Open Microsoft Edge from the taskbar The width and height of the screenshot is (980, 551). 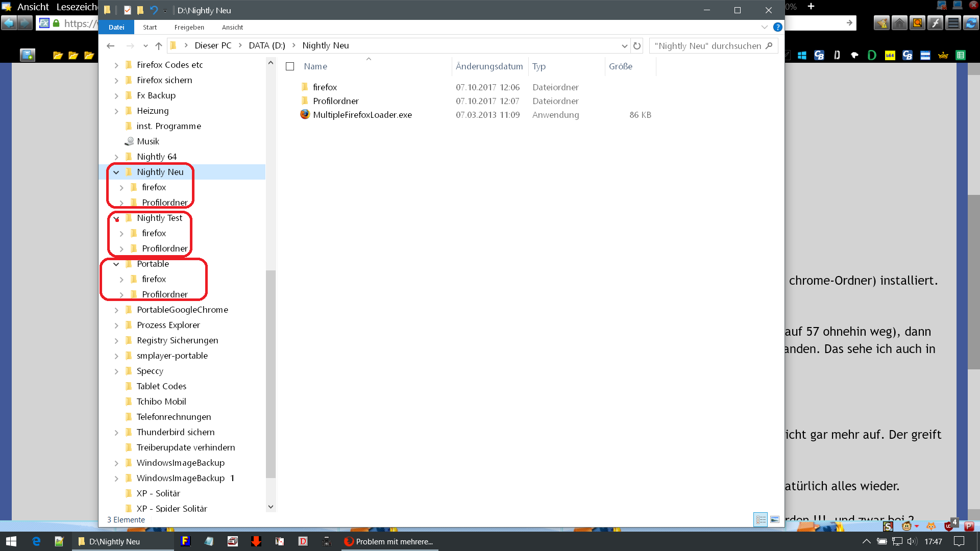[x=36, y=541]
